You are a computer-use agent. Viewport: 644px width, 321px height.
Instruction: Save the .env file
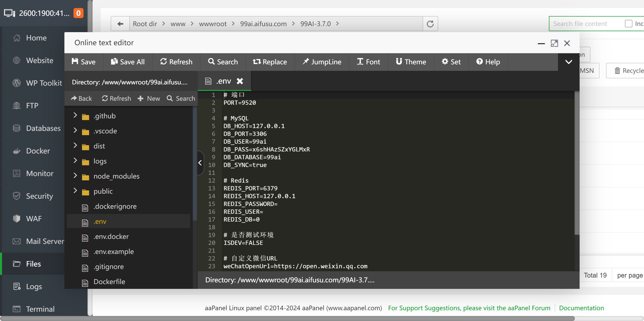pyautogui.click(x=84, y=62)
